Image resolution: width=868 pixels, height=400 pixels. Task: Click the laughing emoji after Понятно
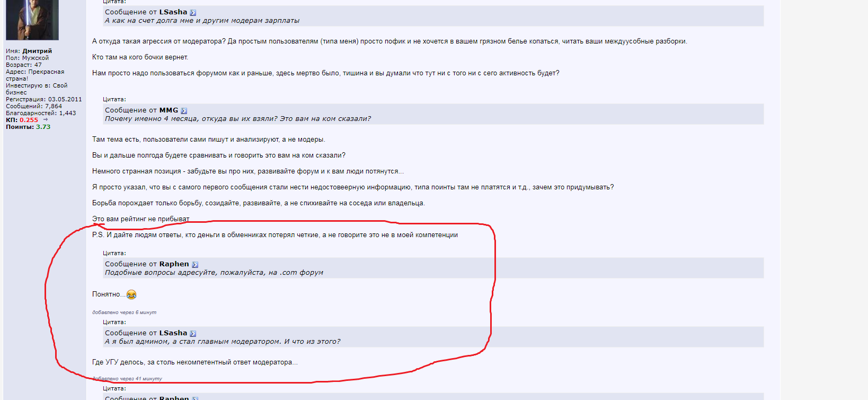(x=131, y=294)
